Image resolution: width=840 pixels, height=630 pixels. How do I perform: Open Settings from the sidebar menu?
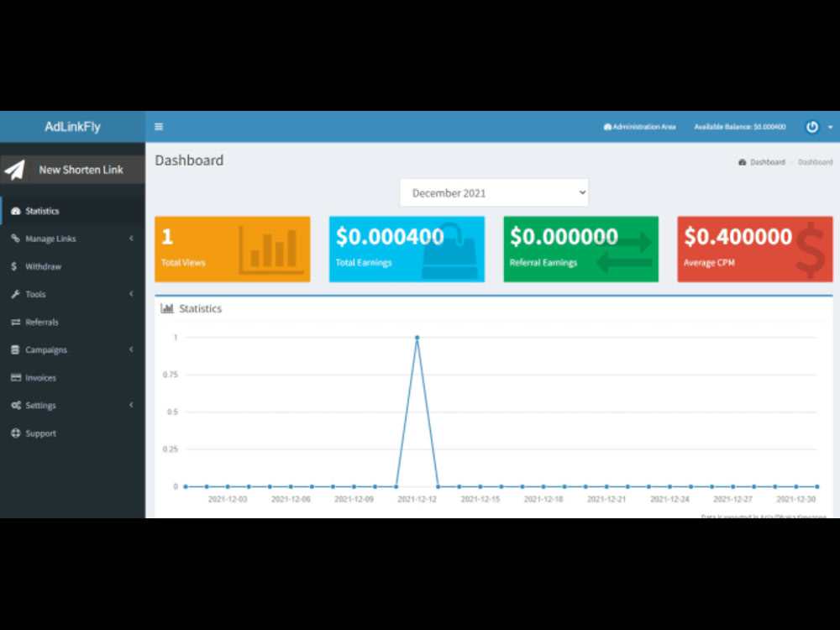point(42,405)
